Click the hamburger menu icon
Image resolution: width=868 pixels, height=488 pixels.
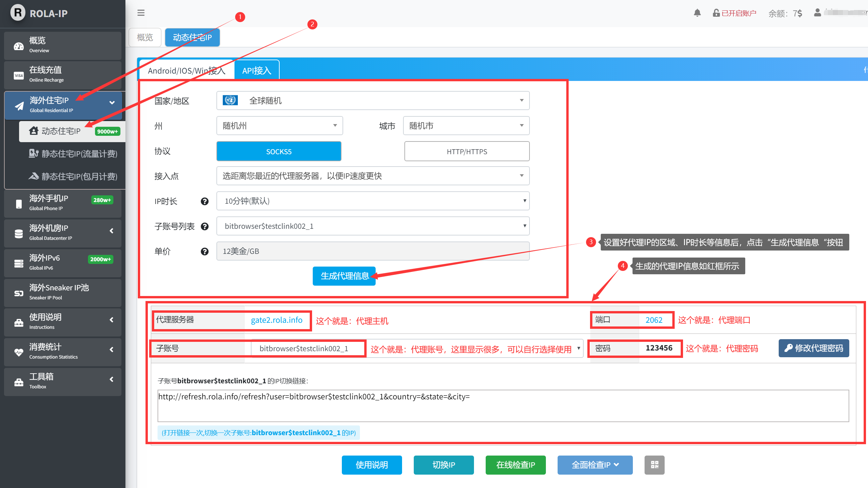(x=141, y=13)
